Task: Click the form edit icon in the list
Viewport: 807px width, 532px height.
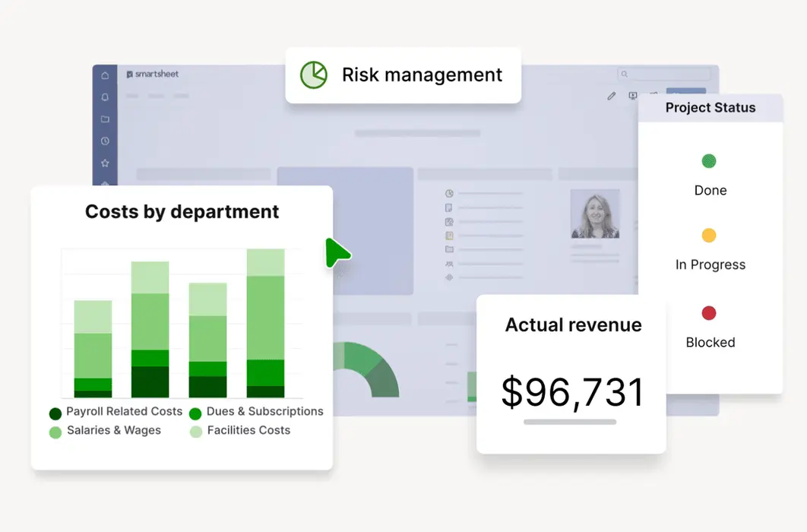Action: coord(449,222)
